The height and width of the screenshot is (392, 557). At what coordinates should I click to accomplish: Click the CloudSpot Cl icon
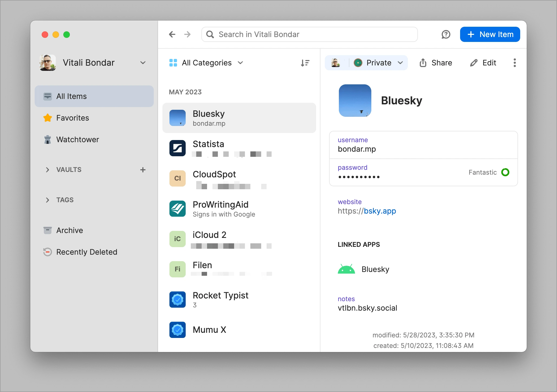(178, 178)
